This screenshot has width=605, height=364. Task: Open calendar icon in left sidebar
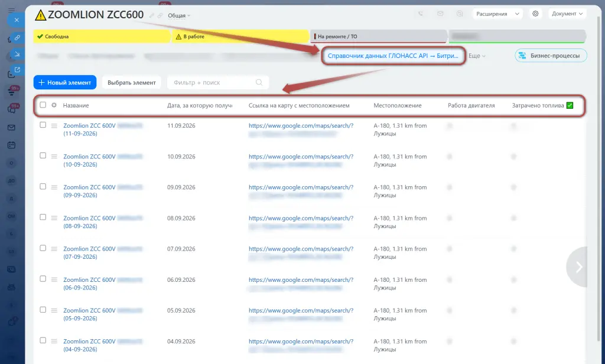pos(11,145)
